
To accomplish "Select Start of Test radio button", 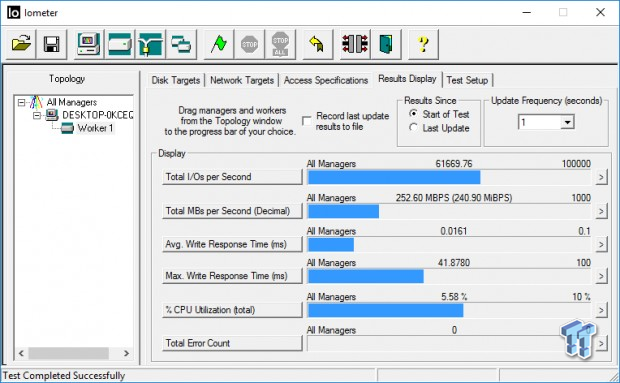I will (413, 114).
